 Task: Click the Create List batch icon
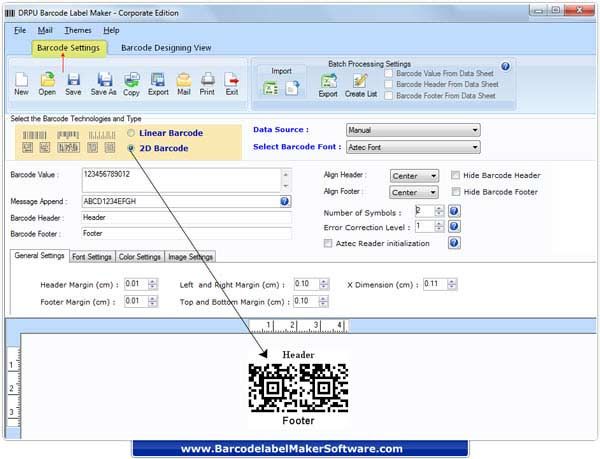point(360,82)
